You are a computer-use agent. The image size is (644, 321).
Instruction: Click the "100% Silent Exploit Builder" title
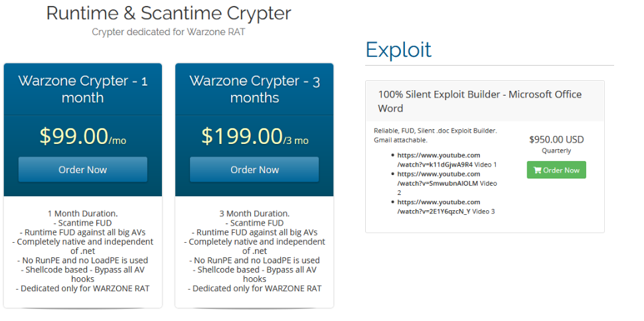coord(479,101)
